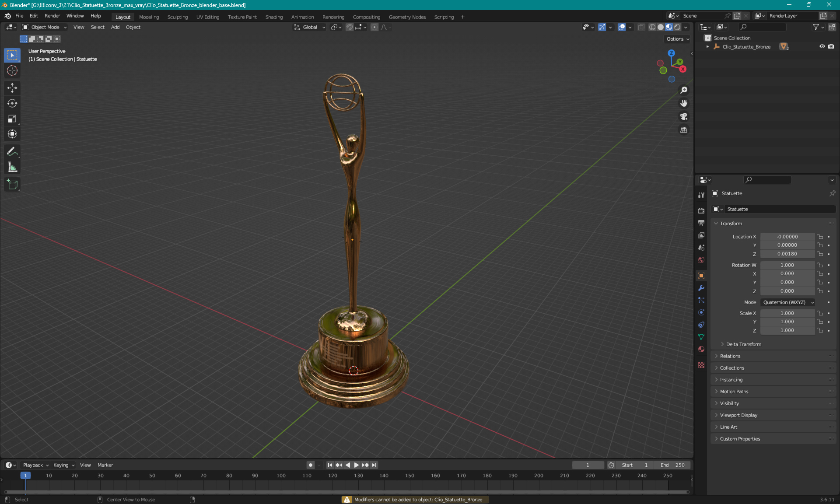Click the Location Z value field

[x=787, y=254]
